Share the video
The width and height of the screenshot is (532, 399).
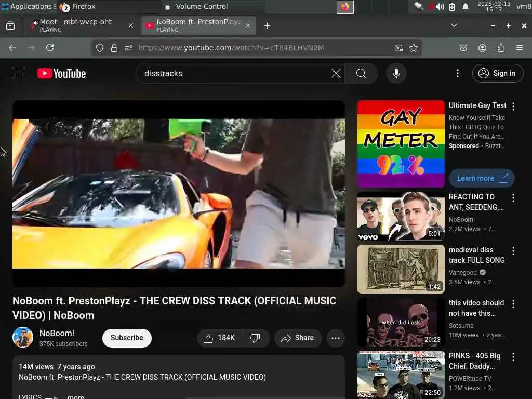[298, 338]
